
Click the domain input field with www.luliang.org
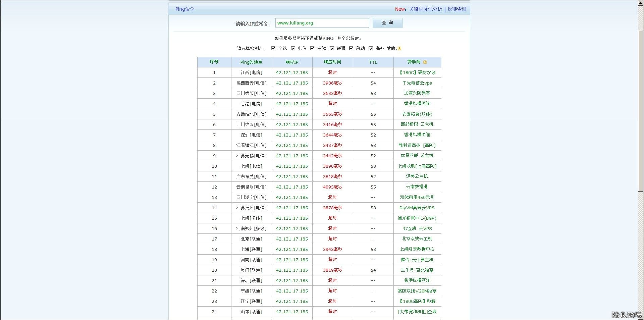(x=322, y=23)
